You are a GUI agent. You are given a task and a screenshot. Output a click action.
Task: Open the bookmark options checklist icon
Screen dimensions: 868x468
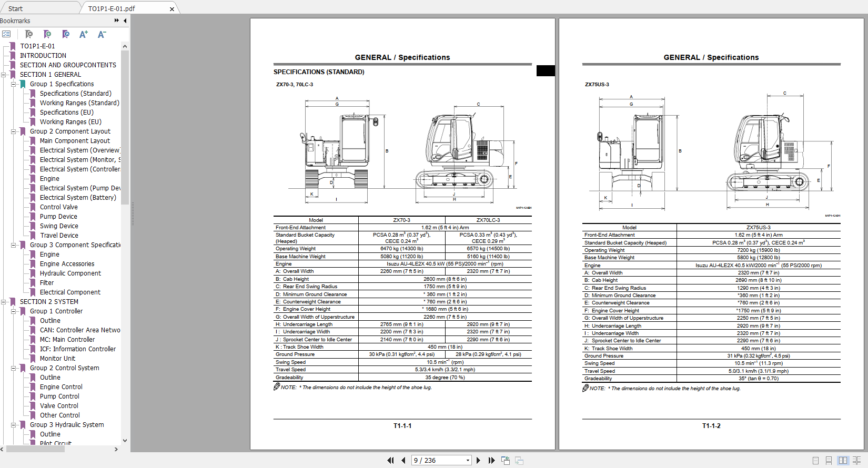tap(6, 34)
